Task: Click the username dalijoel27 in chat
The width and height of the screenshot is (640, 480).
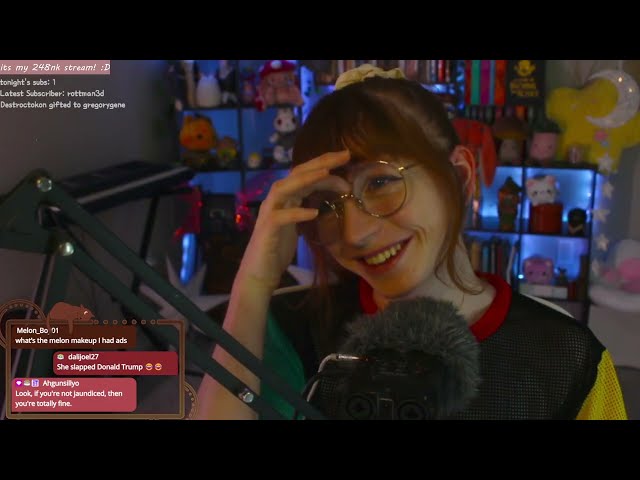Action: (83, 357)
